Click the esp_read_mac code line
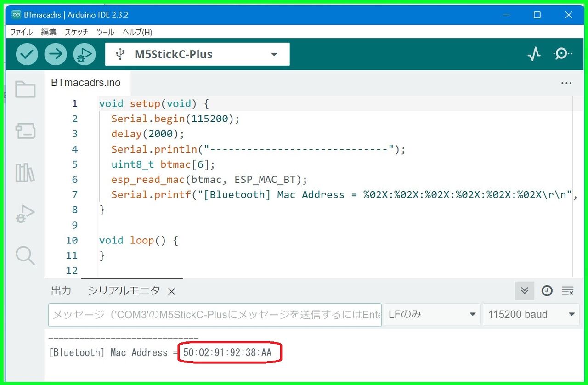The image size is (588, 385). click(x=209, y=179)
